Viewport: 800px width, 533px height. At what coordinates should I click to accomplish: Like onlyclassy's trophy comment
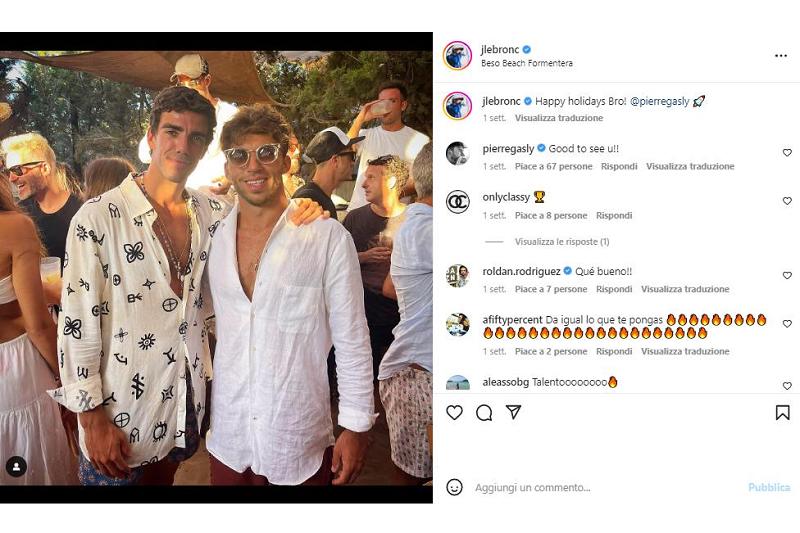coord(787,201)
